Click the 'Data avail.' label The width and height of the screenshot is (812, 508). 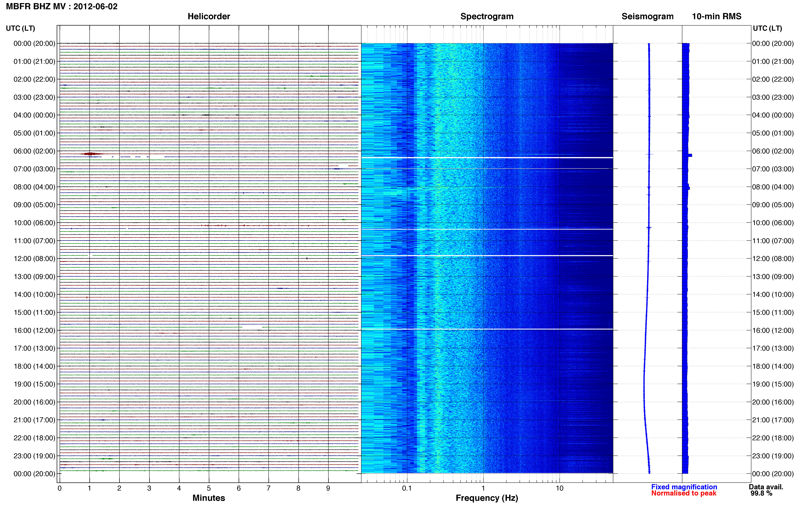[766, 487]
